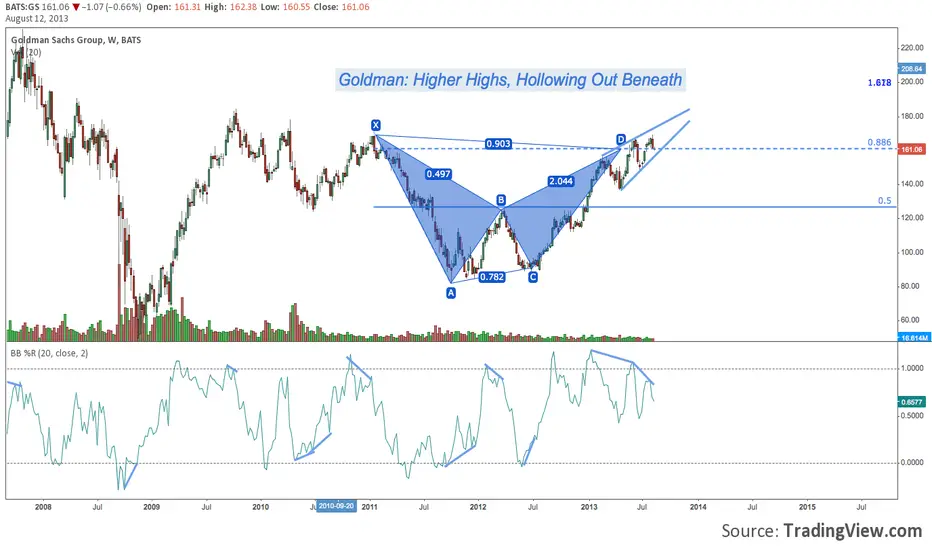Click the 'Open: 161.31' value in the header

(x=174, y=7)
